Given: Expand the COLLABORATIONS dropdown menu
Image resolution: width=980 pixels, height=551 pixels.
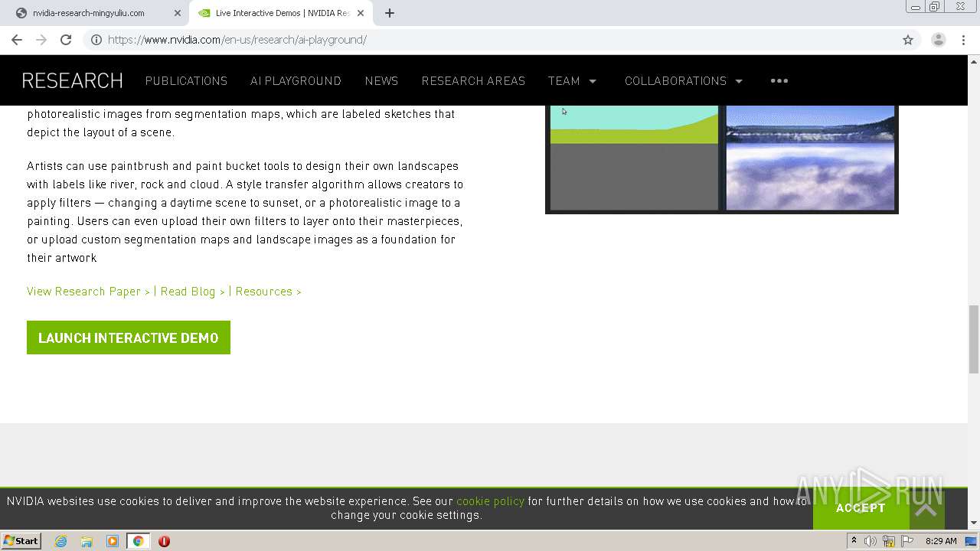Looking at the screenshot, I should (684, 80).
